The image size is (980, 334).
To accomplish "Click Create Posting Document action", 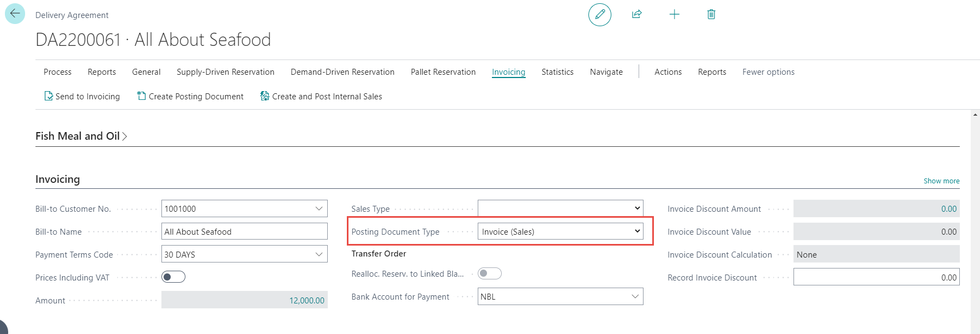I will (x=190, y=97).
